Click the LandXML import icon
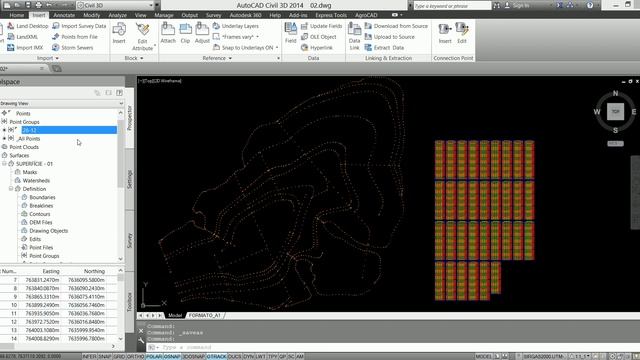 [x=11, y=37]
